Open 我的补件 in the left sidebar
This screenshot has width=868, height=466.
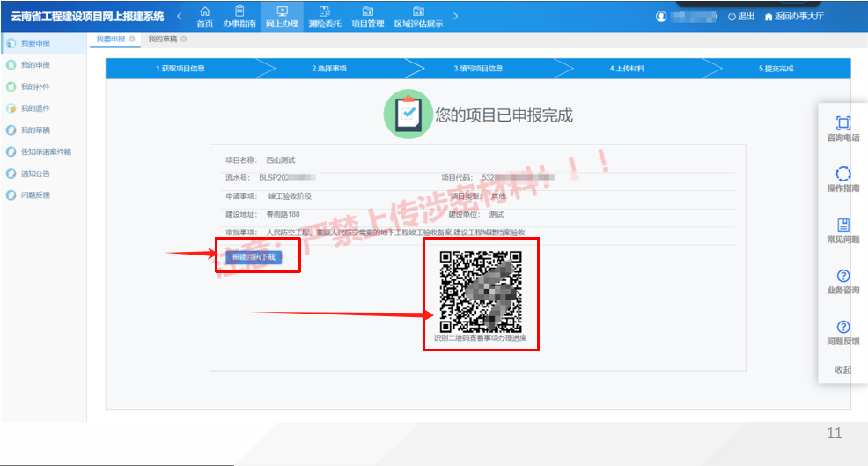pyautogui.click(x=35, y=86)
